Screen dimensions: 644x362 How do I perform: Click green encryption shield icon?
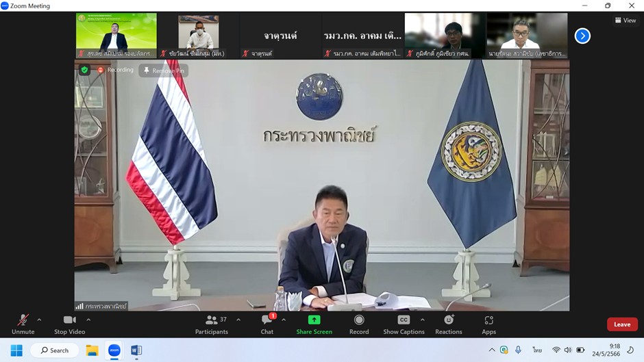point(84,70)
